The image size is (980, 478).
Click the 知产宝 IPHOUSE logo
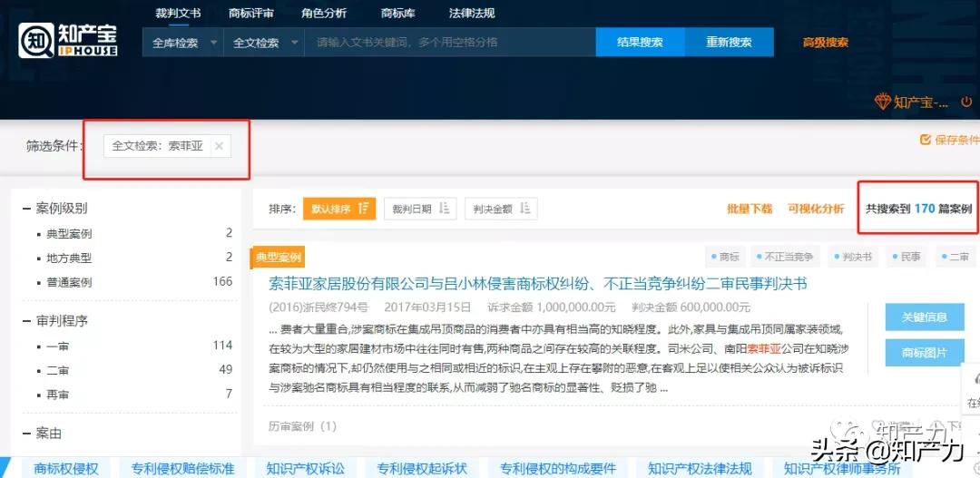pyautogui.click(x=67, y=40)
